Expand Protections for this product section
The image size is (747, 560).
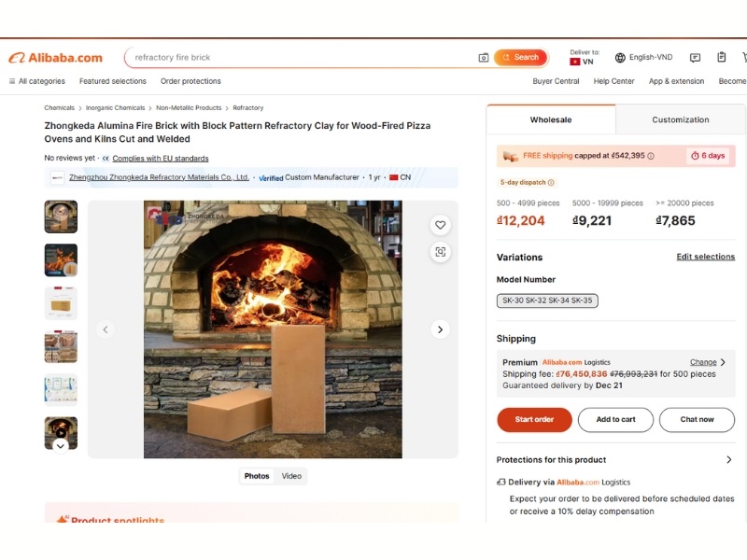tap(729, 460)
